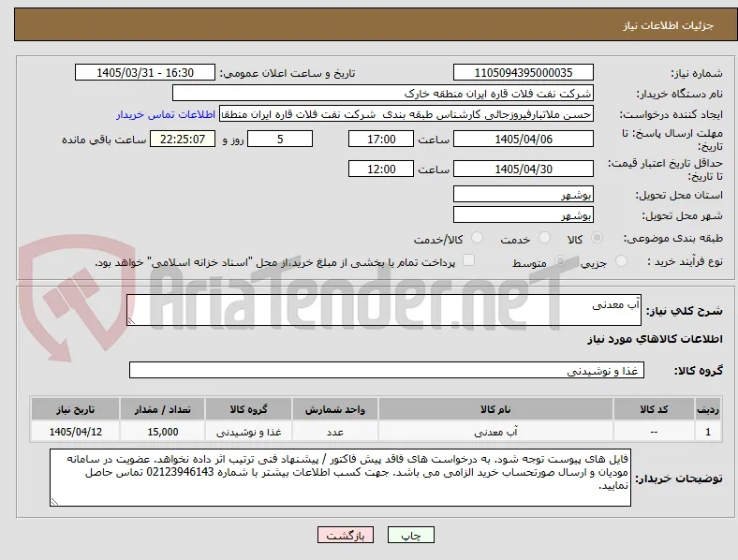Click the گروه کالا column header
This screenshot has width=738, height=560.
(x=248, y=409)
